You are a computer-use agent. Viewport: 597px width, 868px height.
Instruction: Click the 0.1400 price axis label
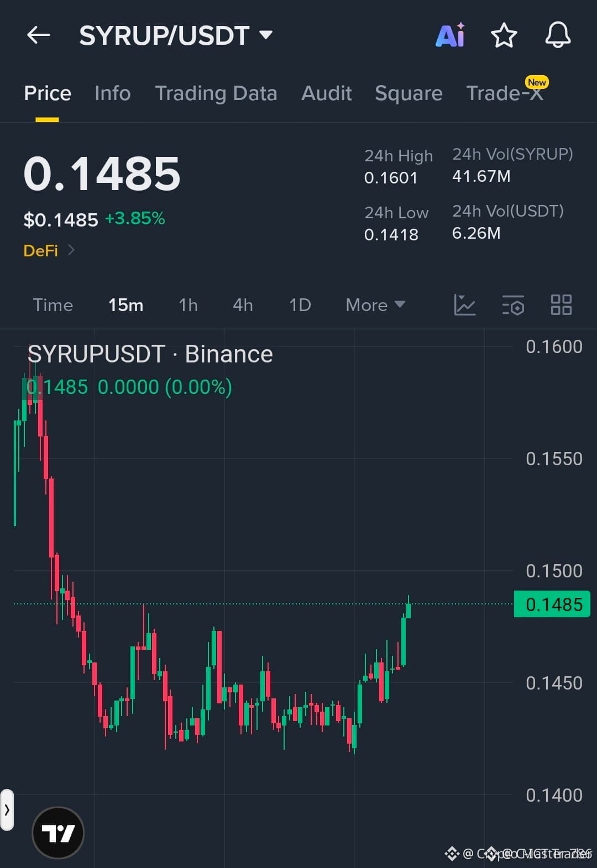click(554, 796)
